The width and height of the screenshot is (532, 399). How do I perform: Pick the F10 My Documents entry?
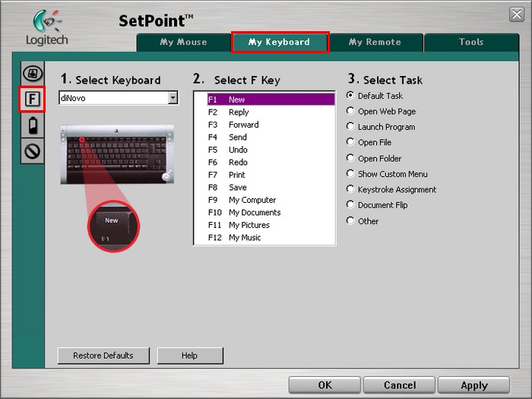(271, 212)
